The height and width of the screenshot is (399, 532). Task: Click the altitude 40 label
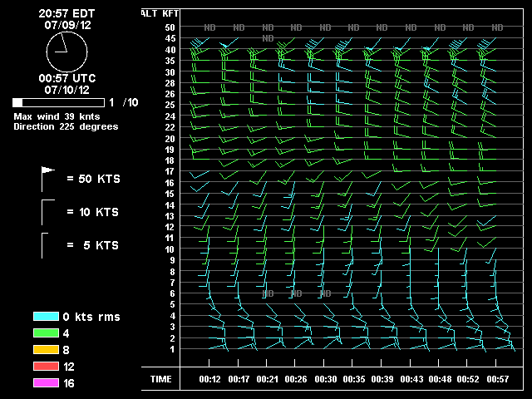[x=170, y=50]
